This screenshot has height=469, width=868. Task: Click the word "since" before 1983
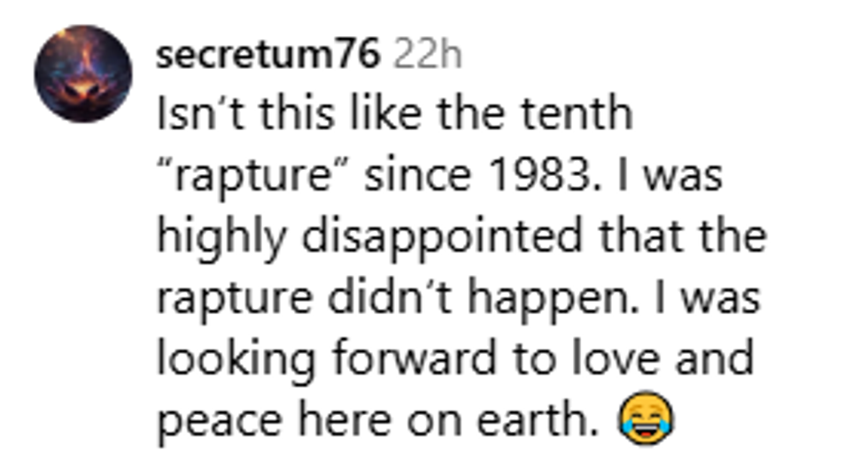click(408, 176)
